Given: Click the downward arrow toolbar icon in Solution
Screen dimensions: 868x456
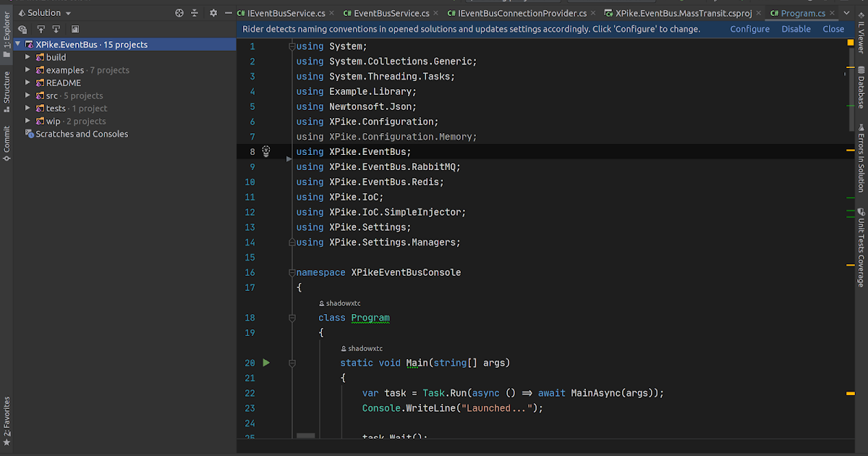Looking at the screenshot, I should pos(57,30).
